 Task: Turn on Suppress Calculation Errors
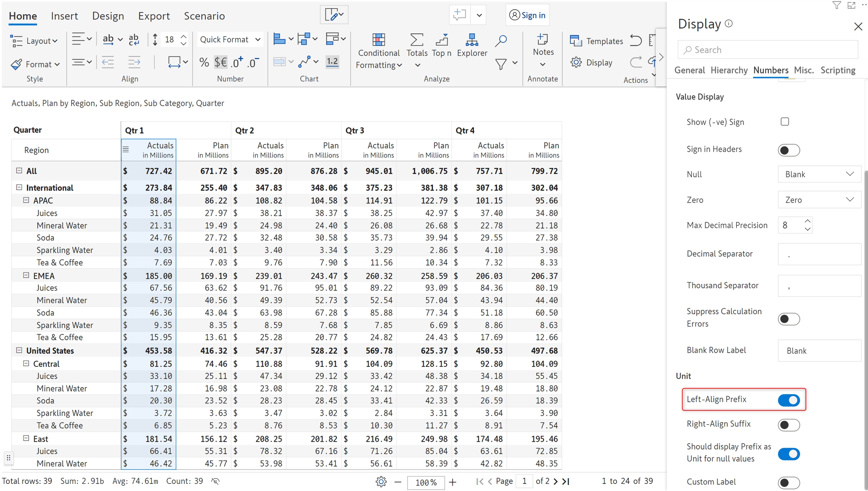789,319
